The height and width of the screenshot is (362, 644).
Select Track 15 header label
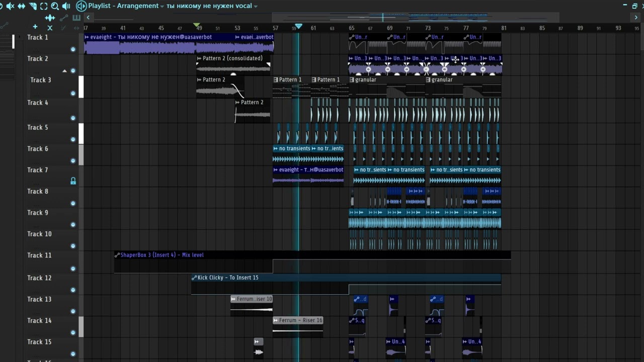tap(39, 342)
